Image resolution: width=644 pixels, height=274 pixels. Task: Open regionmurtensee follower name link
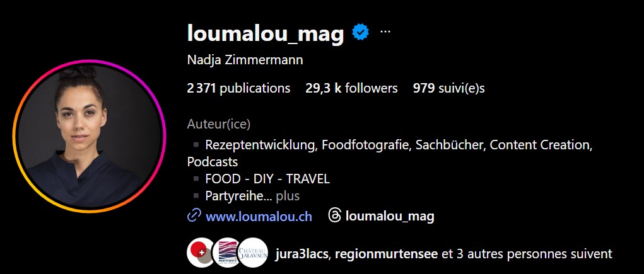coord(386,254)
